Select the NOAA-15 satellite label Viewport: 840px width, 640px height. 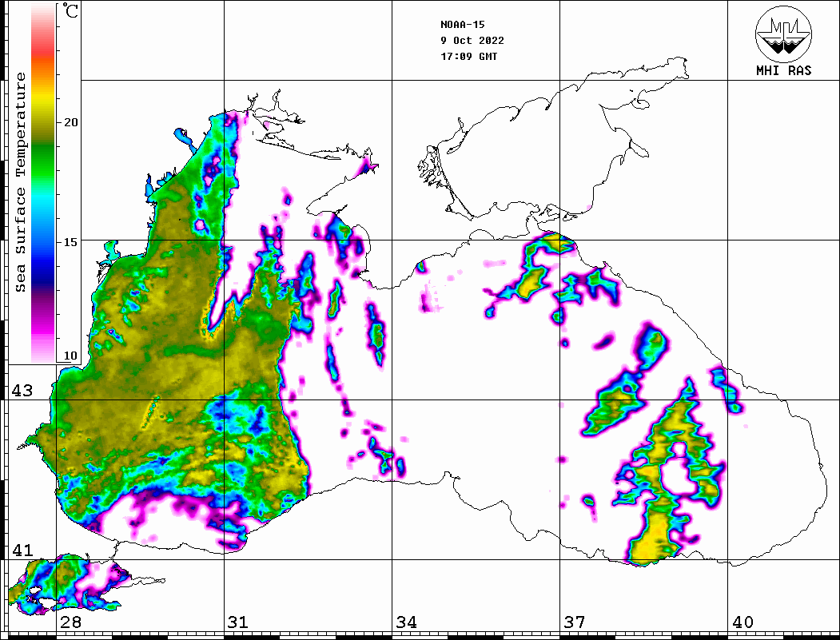click(x=462, y=25)
